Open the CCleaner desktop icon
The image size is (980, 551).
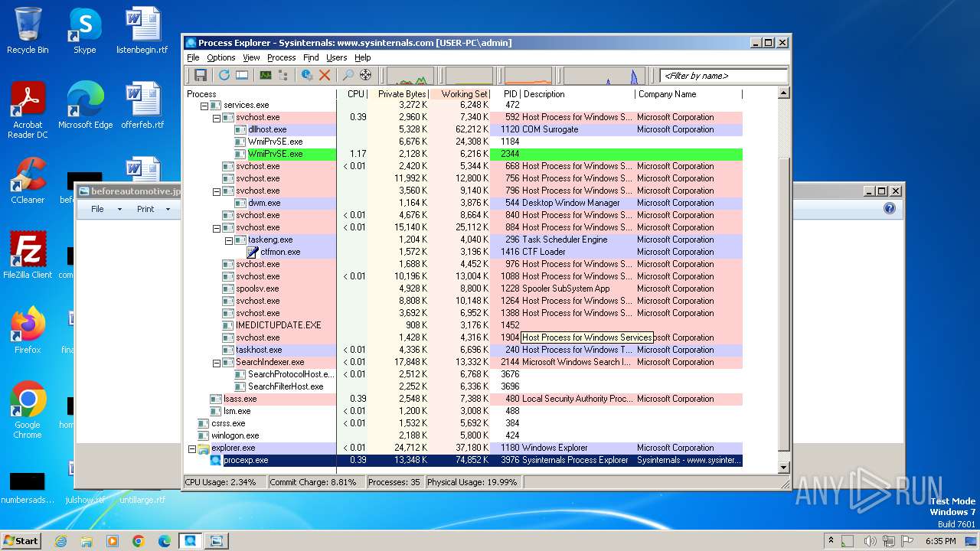[x=28, y=181]
